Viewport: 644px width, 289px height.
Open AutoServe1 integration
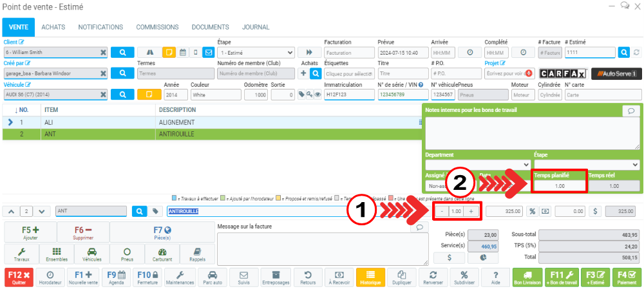coord(616,74)
